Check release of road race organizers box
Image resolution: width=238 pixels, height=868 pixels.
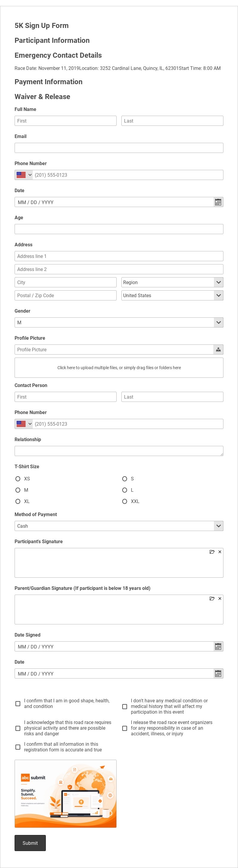point(125,728)
